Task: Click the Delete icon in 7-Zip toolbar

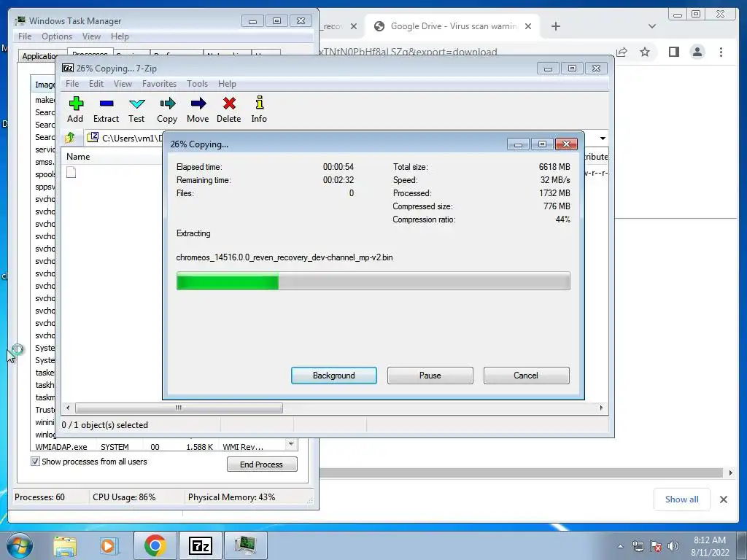Action: pos(229,104)
